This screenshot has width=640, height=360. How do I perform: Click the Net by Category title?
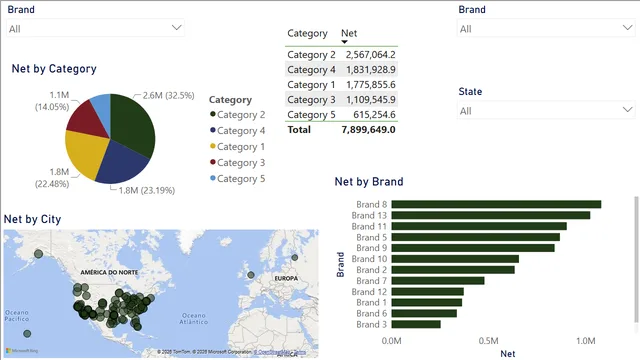click(54, 69)
